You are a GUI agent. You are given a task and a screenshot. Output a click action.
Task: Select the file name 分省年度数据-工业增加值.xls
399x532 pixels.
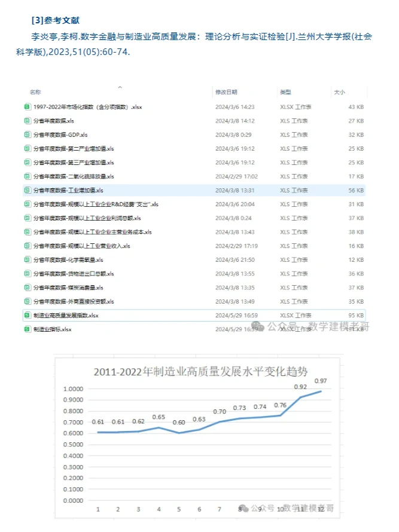tap(68, 190)
